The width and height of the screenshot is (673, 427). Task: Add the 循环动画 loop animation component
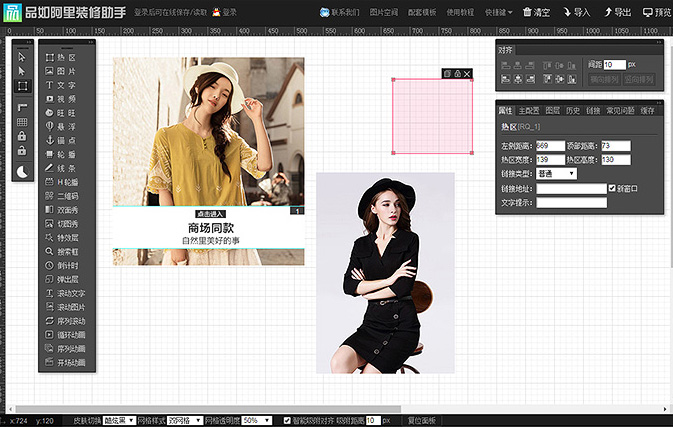click(65, 335)
